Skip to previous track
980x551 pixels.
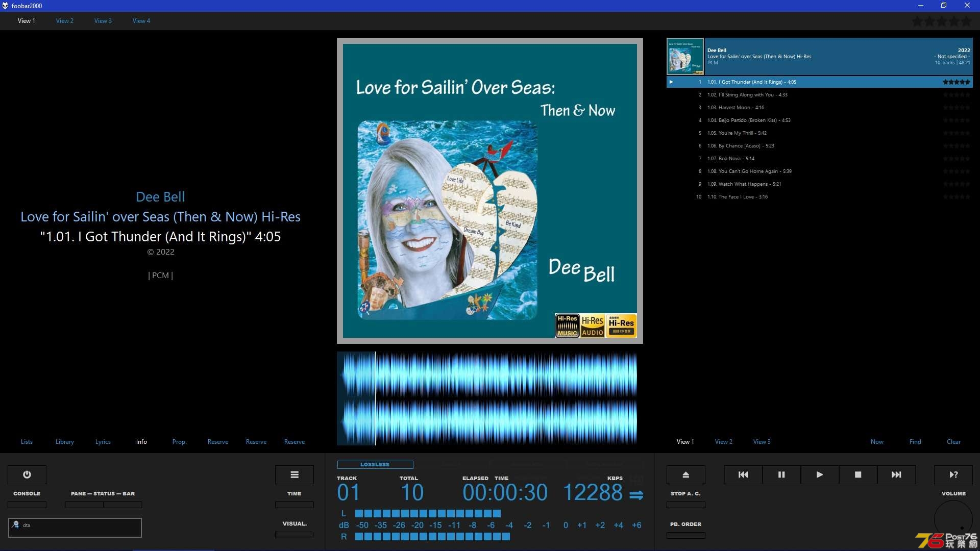(x=743, y=474)
